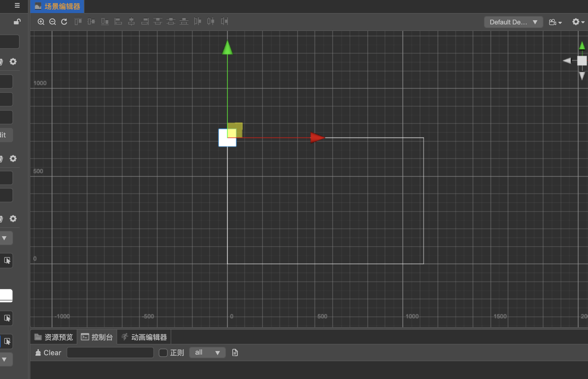Click the zoom in icon
Screen dimensions: 588x379
[x=41, y=22]
